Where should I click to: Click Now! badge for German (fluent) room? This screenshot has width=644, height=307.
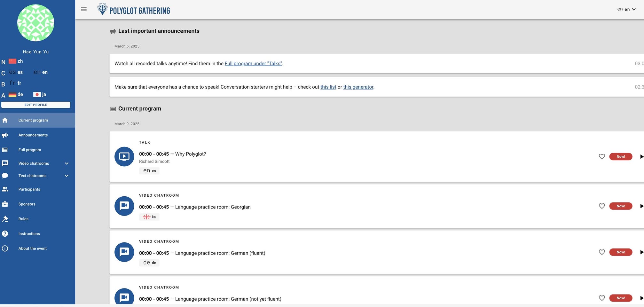coord(621,252)
